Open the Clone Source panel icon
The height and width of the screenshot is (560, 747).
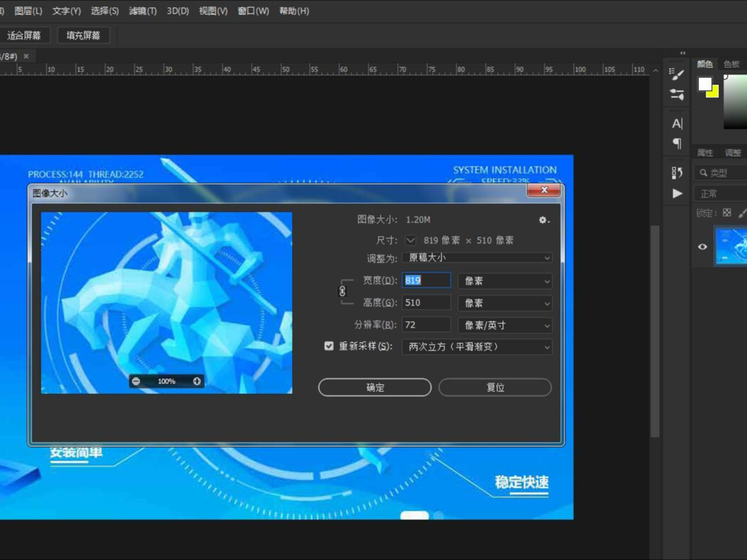coord(675,172)
